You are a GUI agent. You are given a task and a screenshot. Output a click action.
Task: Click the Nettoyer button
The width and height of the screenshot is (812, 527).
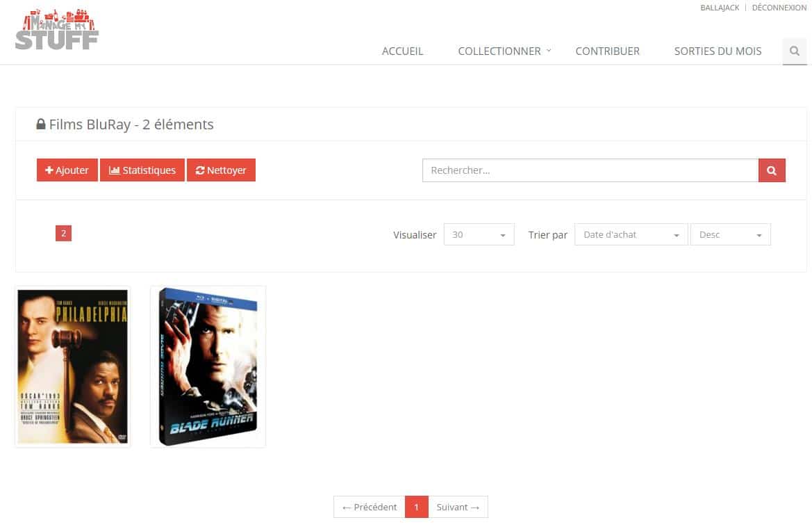pos(221,170)
